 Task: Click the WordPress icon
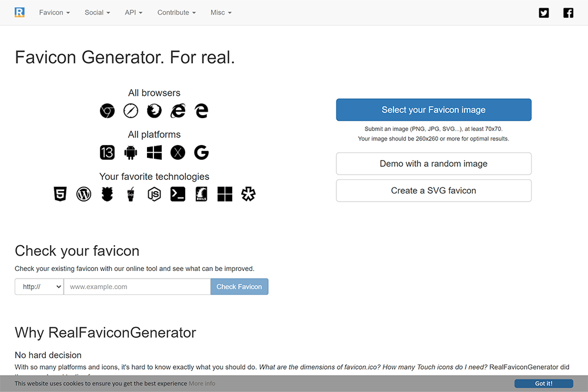83,194
